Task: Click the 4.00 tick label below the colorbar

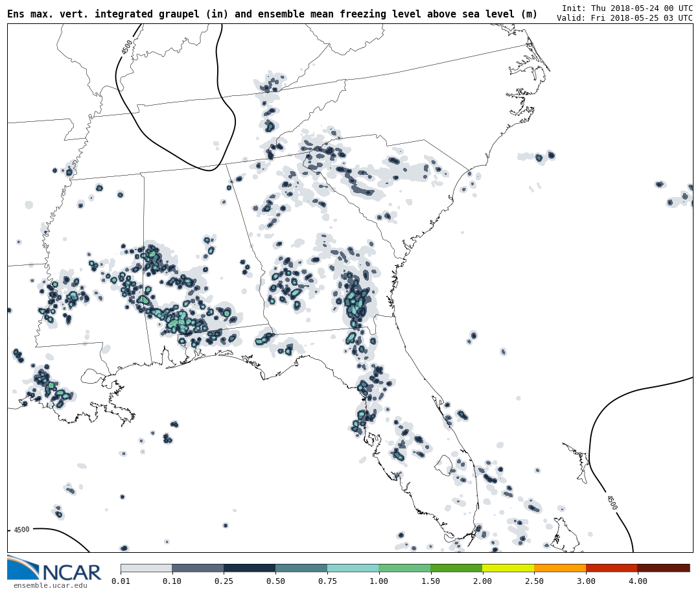Action: point(637,581)
